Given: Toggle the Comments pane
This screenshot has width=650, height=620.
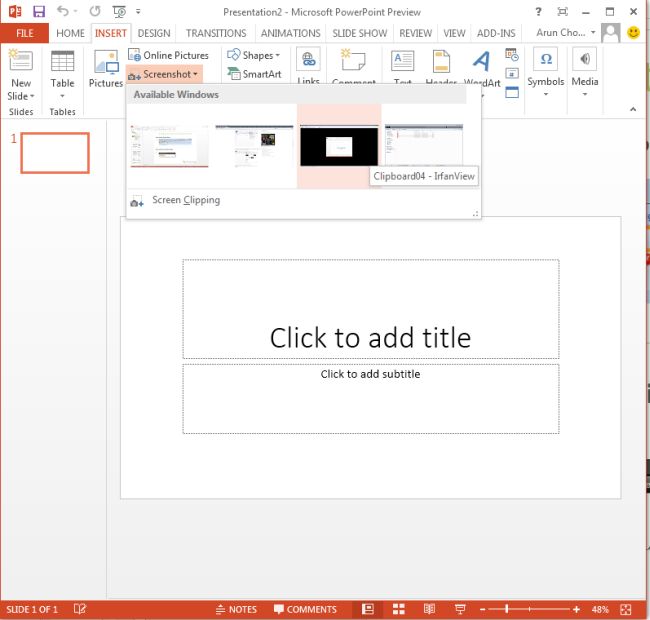Looking at the screenshot, I should pos(305,609).
